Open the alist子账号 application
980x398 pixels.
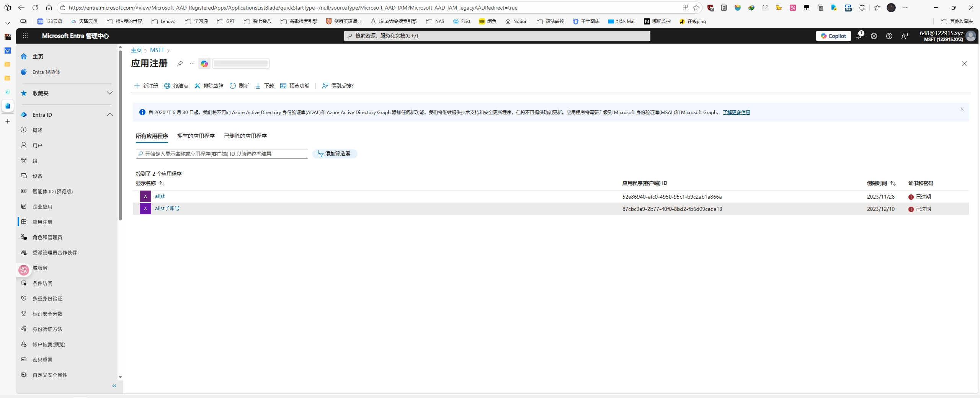pos(167,209)
